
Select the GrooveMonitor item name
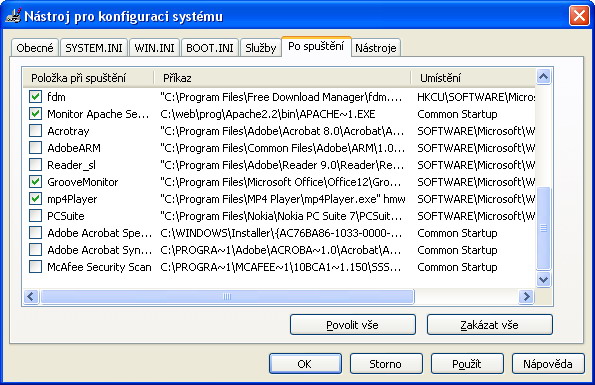pos(83,182)
